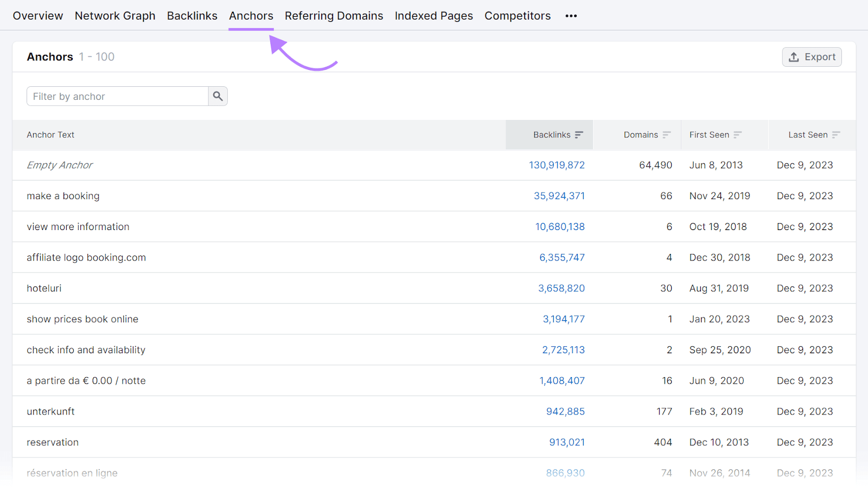Focus the Filter by anchor field
This screenshot has height=490, width=868.
[118, 96]
